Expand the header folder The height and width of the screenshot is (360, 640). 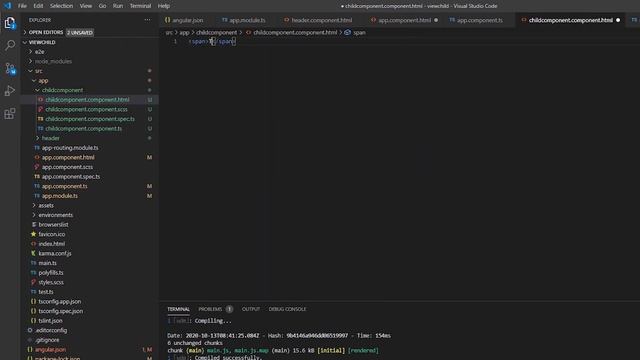coord(51,138)
